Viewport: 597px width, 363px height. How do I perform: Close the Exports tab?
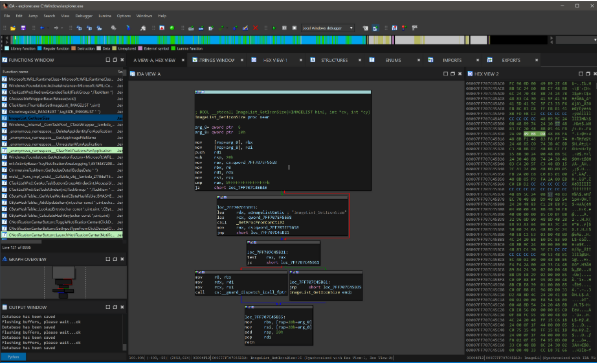click(x=536, y=60)
